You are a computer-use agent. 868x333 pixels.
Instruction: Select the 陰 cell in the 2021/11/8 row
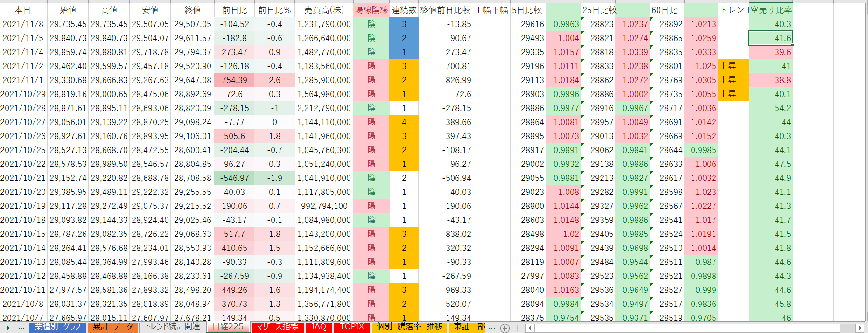coord(371,24)
